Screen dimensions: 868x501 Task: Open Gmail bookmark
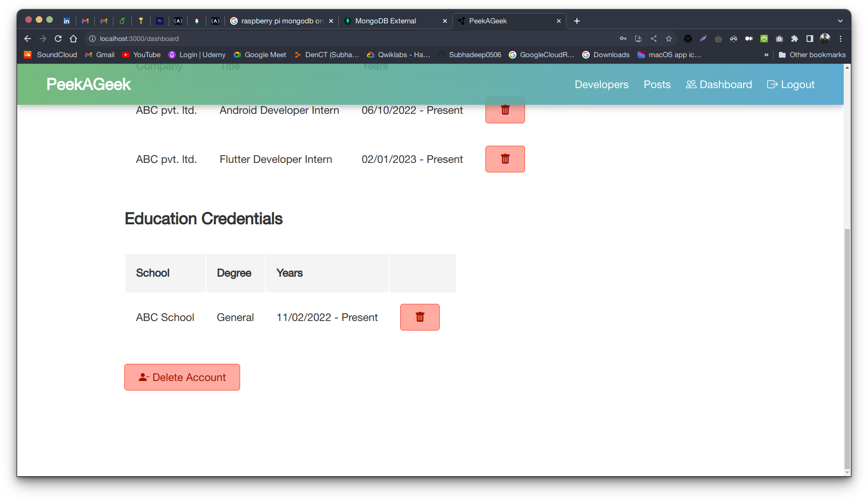click(100, 55)
